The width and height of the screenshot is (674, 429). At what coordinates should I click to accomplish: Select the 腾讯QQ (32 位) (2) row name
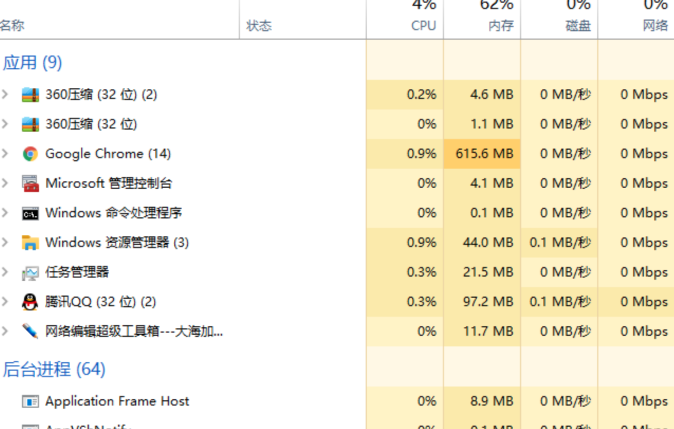tap(101, 302)
